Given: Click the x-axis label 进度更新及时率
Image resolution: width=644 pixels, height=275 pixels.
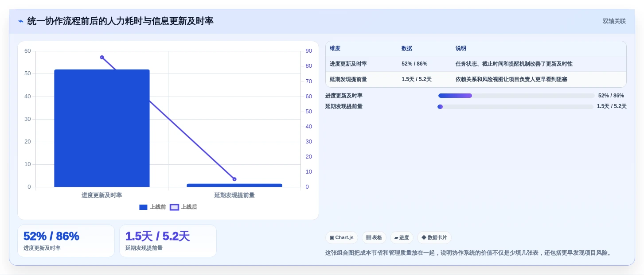Looking at the screenshot, I should 102,195.
